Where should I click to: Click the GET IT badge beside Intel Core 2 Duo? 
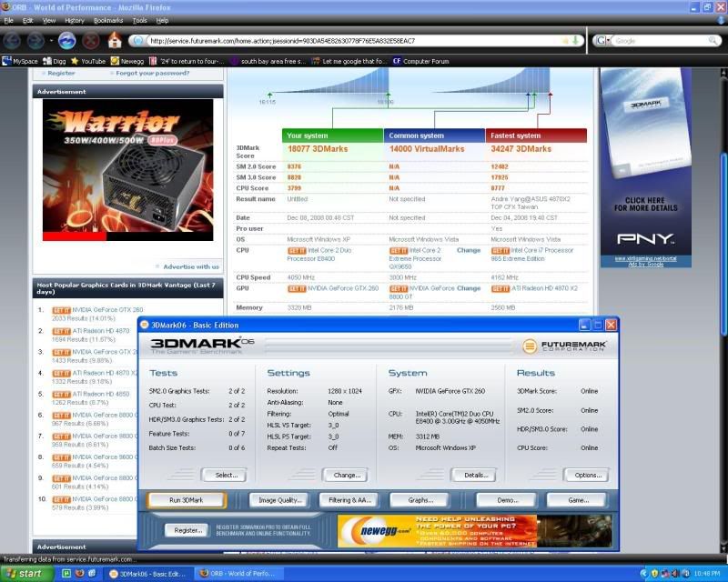pyautogui.click(x=297, y=251)
